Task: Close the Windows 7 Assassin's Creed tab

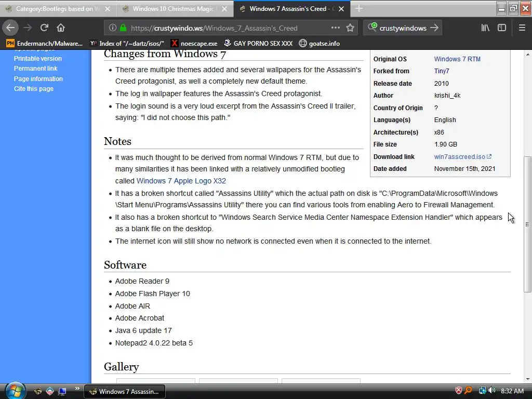Action: point(341,9)
